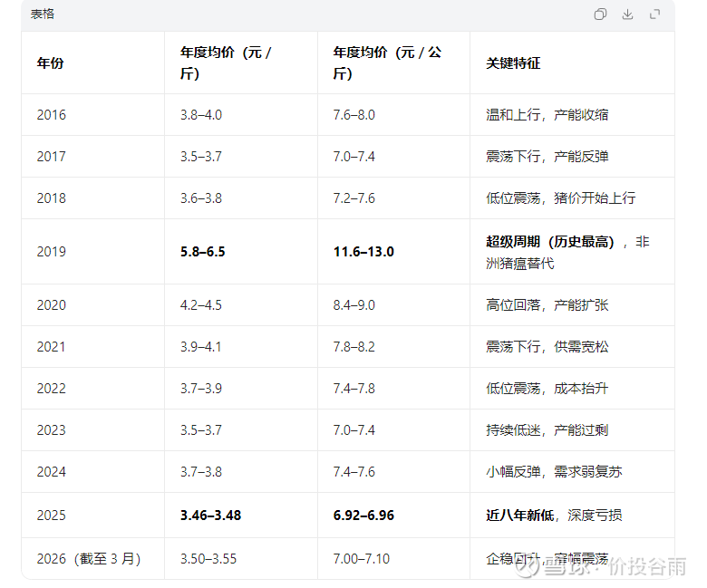
Task: Expand the table to fullscreen view
Action: [x=654, y=14]
